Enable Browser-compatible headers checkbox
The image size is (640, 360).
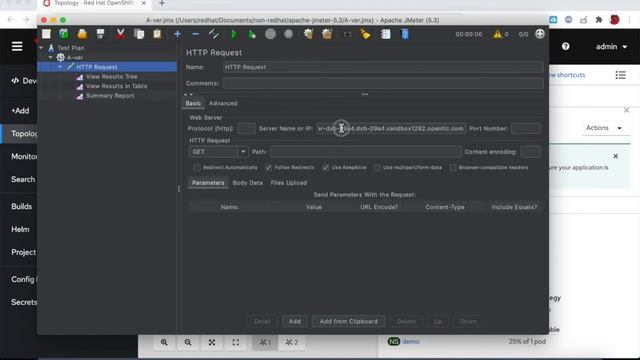(x=453, y=167)
